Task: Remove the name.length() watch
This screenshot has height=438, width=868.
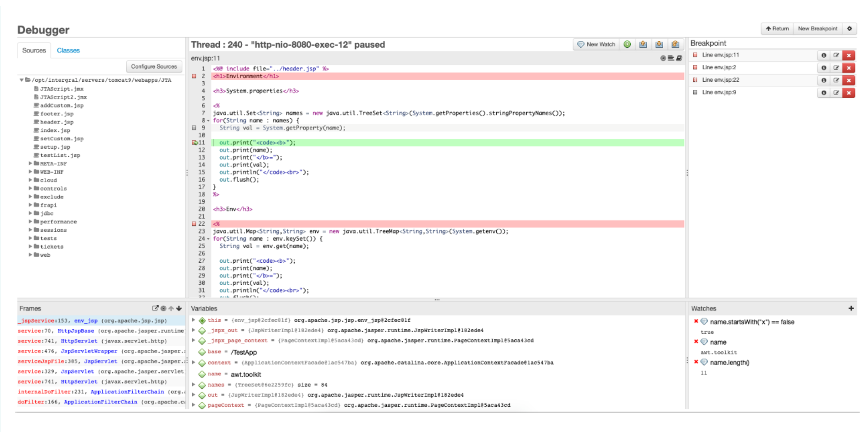Action: coord(696,362)
